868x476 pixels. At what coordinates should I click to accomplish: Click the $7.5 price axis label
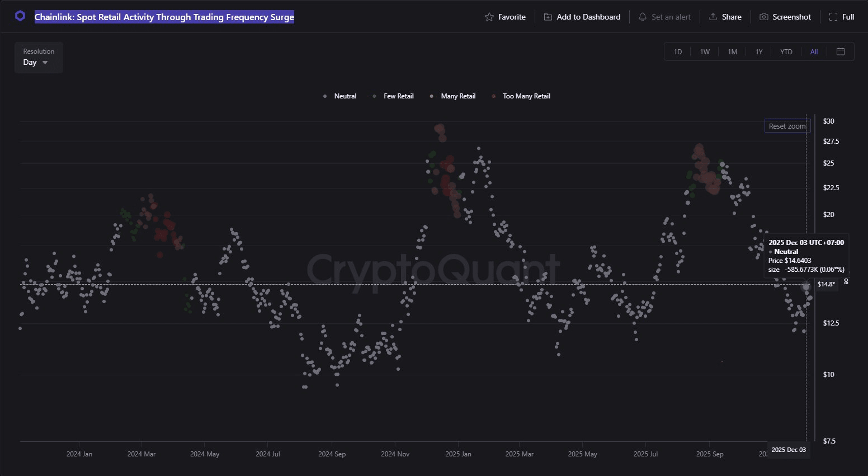click(829, 441)
